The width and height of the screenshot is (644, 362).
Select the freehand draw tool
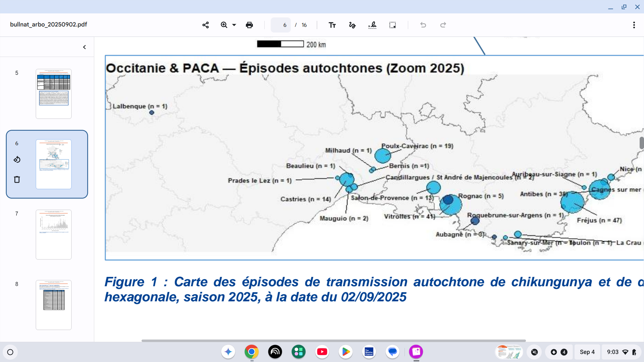coord(352,25)
